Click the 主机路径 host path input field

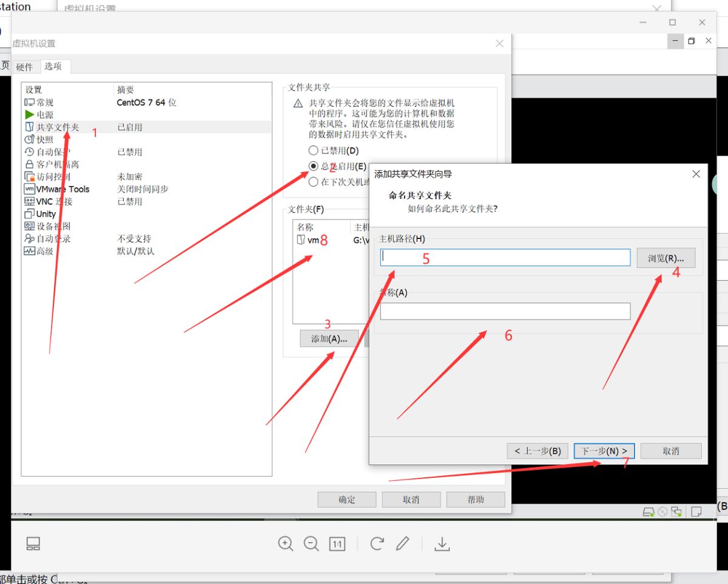click(505, 258)
